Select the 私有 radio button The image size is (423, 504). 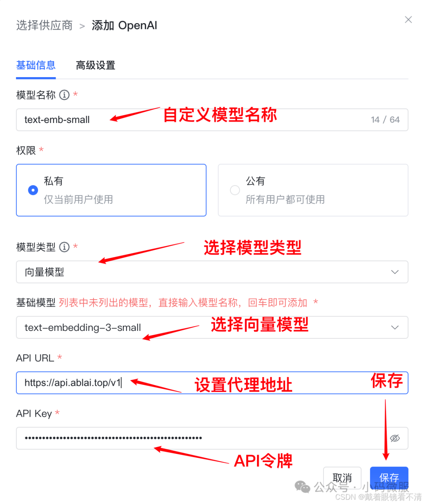(x=33, y=190)
